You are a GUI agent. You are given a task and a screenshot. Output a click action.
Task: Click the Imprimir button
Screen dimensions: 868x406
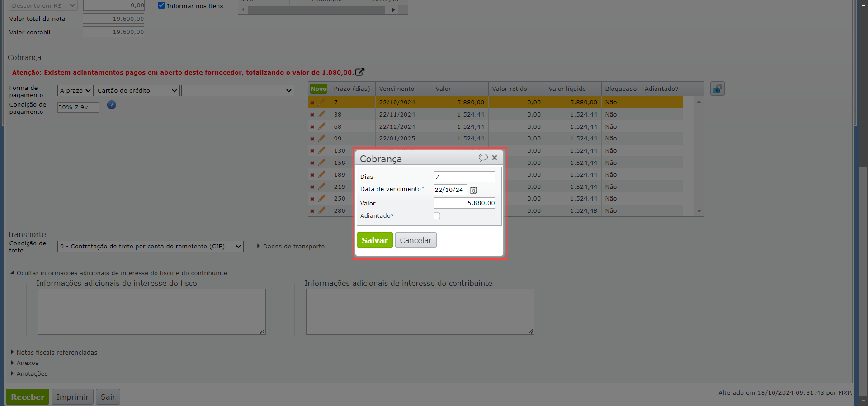point(72,397)
